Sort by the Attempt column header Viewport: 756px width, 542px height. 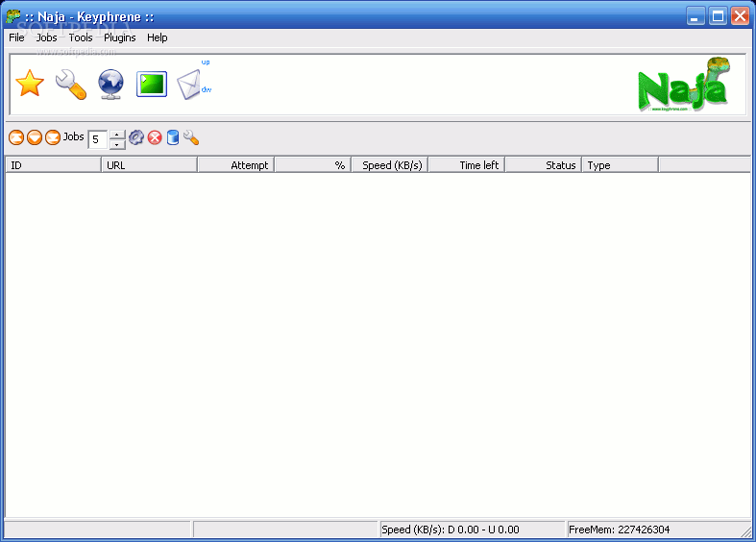point(235,165)
